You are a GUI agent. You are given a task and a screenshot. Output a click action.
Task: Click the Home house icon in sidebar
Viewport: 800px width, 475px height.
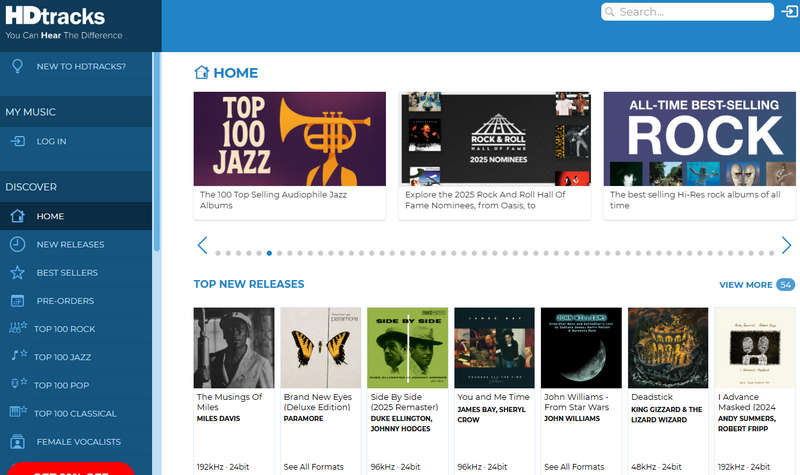point(17,216)
